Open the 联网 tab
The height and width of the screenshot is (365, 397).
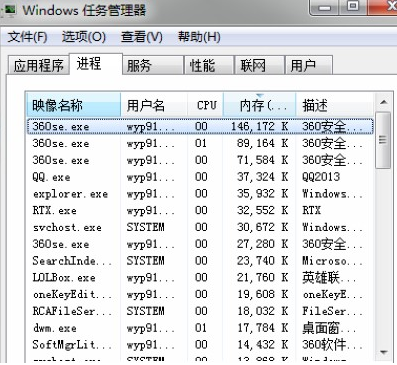pos(259,65)
